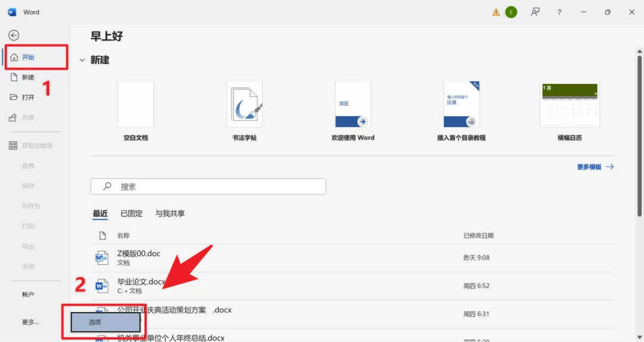The width and height of the screenshot is (644, 342).
Task: Select 新建 in the sidebar
Action: (x=28, y=77)
